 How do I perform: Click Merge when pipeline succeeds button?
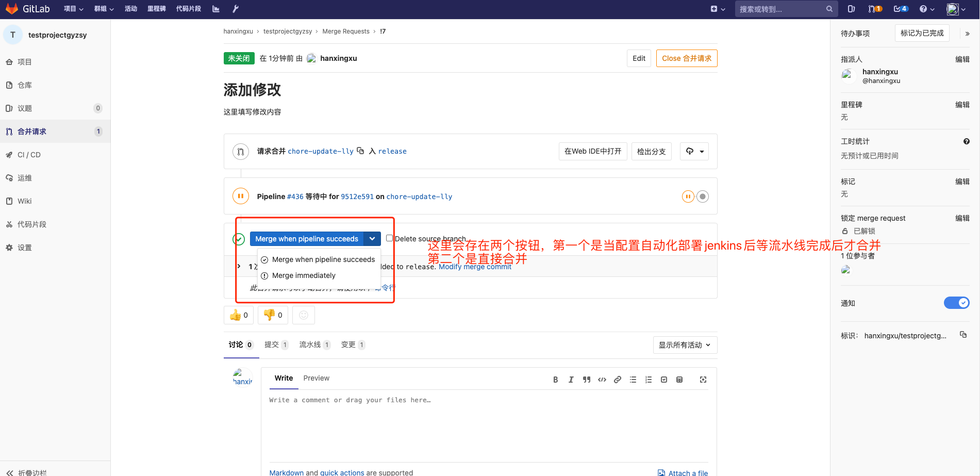click(307, 239)
